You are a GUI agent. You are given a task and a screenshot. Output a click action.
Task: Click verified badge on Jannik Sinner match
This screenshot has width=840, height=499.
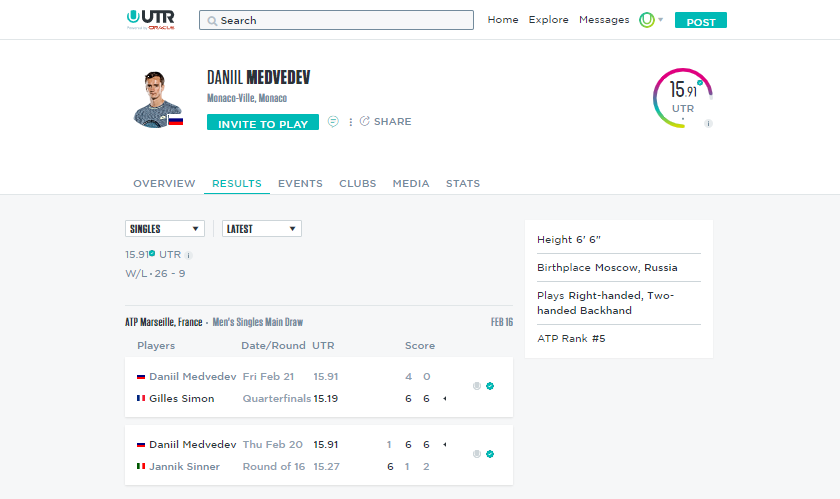490,454
